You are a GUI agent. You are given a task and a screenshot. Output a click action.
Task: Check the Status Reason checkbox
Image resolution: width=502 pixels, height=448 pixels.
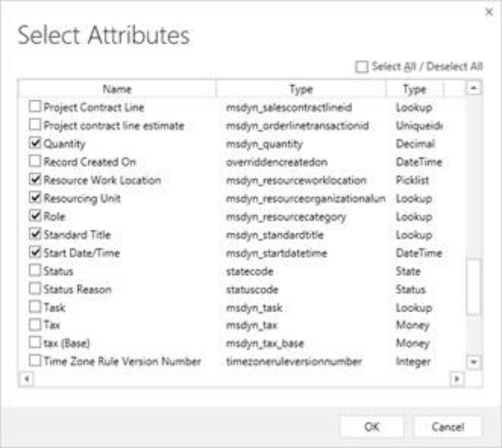[35, 289]
